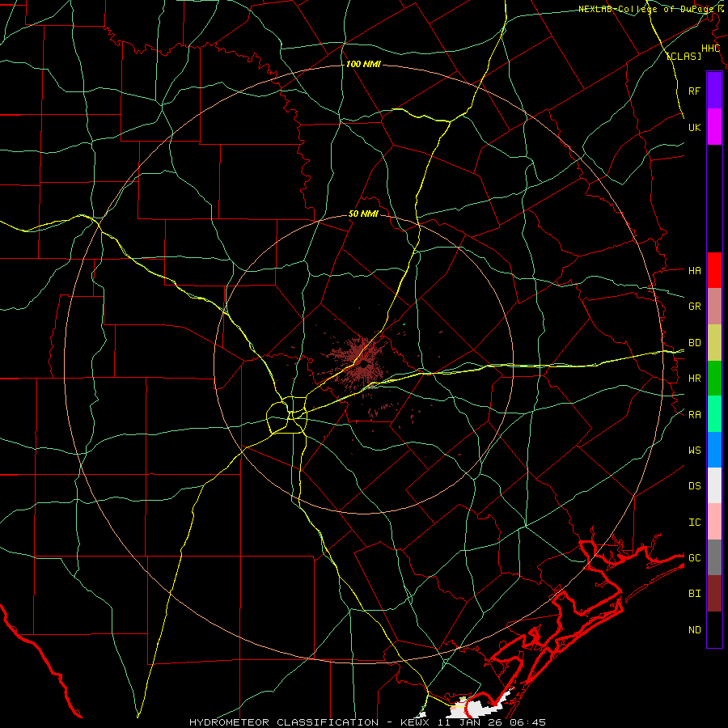728x728 pixels.
Task: Click the IC legend label
Action: 694,522
